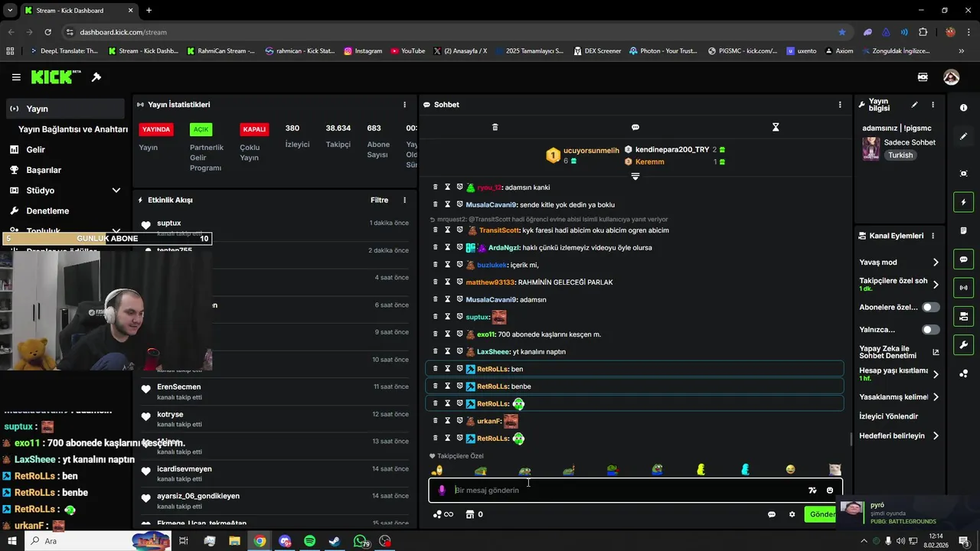
Task: Toggle the Yalnızca... switch
Action: coord(931,330)
